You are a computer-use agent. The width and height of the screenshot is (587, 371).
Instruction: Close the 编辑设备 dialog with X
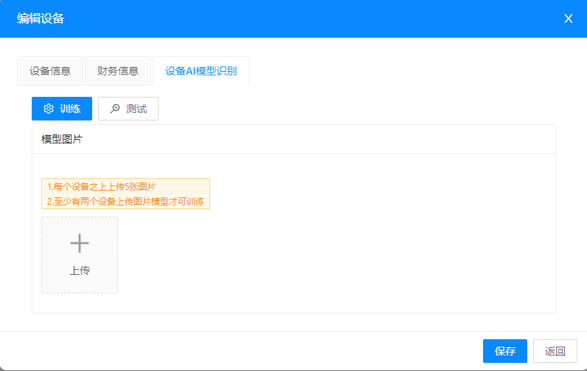click(568, 18)
